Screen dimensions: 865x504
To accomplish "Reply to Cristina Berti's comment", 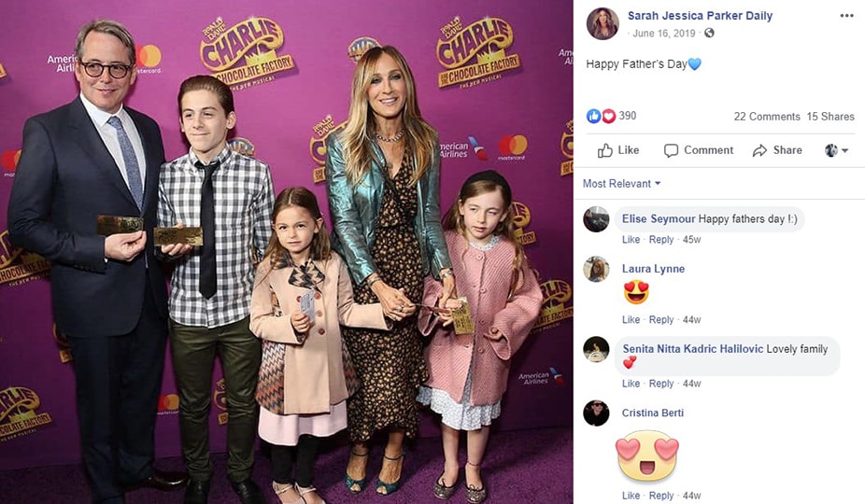I will coord(660,496).
